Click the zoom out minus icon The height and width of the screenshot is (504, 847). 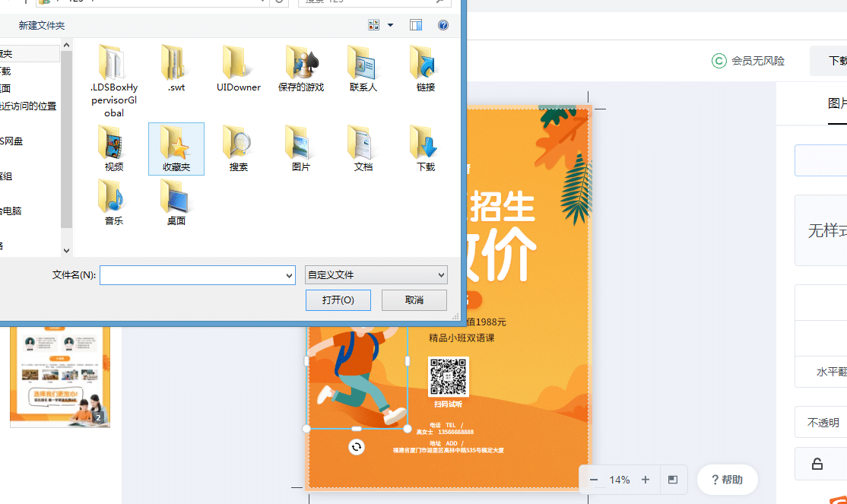pyautogui.click(x=594, y=480)
